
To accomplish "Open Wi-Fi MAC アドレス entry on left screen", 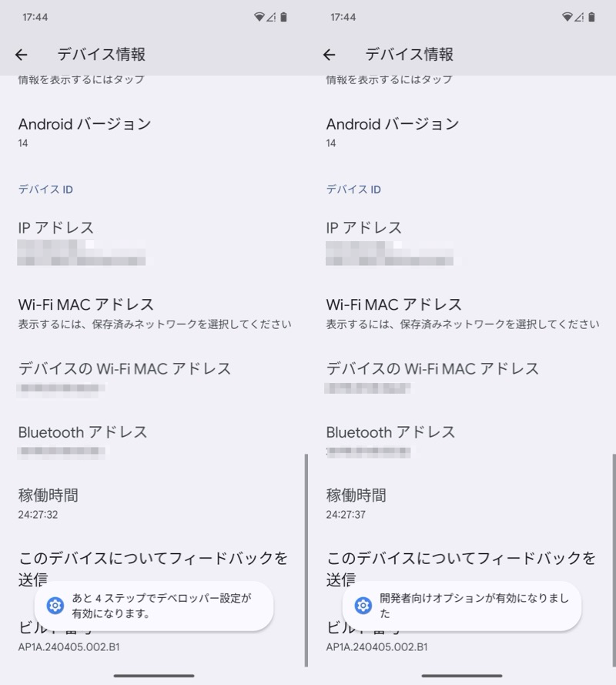I will (86, 313).
